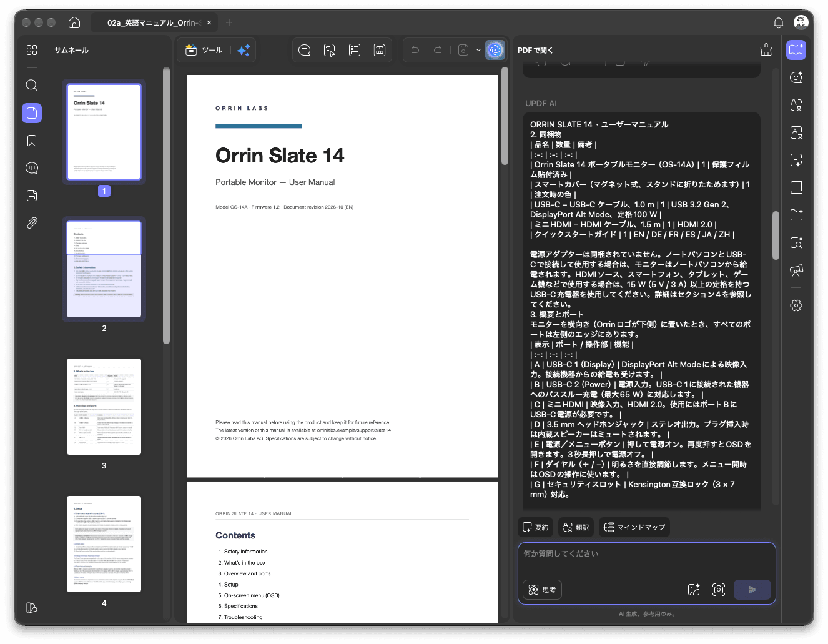Expand the save options dropdown arrow
Screen dimensions: 828x644
tap(478, 50)
